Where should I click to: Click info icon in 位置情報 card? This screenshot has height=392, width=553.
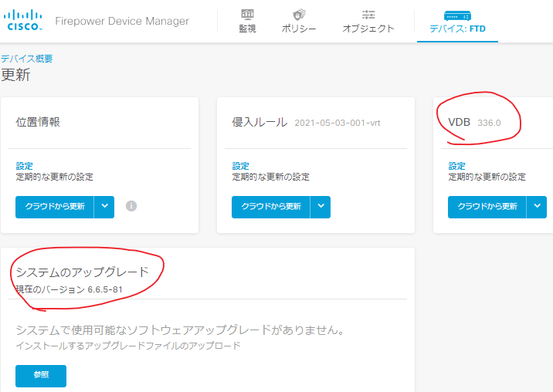pos(131,206)
